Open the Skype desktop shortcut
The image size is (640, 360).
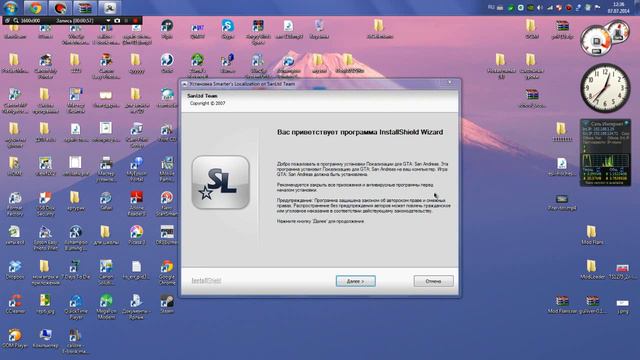(x=228, y=29)
